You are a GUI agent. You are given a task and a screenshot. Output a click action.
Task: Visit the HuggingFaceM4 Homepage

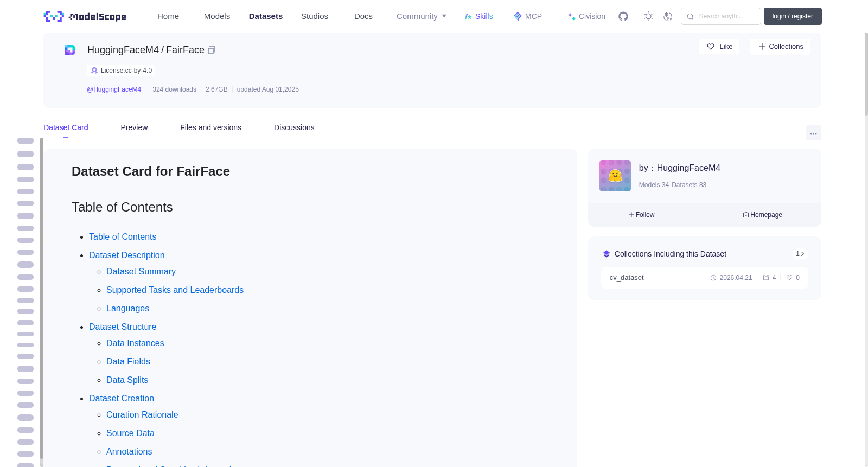click(762, 215)
